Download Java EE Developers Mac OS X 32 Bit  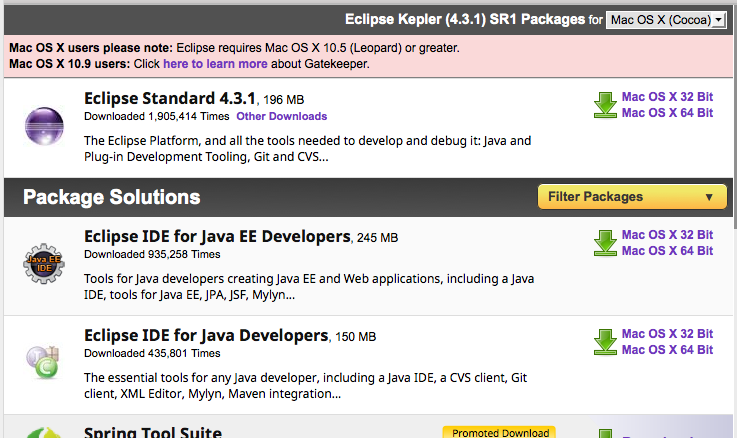coord(667,235)
